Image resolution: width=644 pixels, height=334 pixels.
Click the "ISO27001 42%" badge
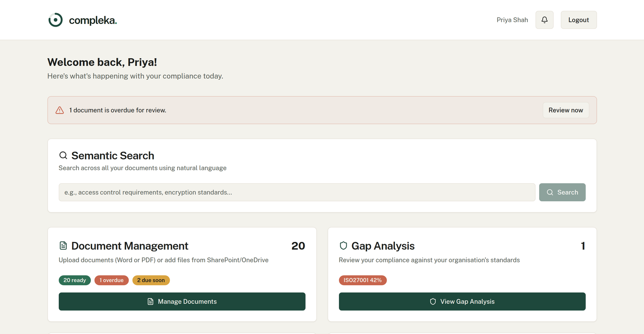pos(362,280)
